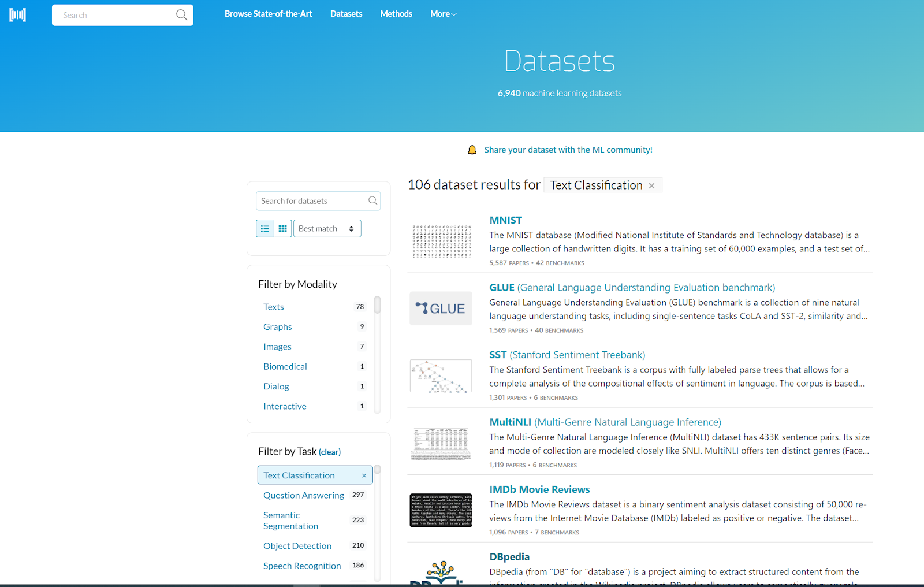
Task: Click the Semantic Segmentation count 223
Action: pos(358,520)
